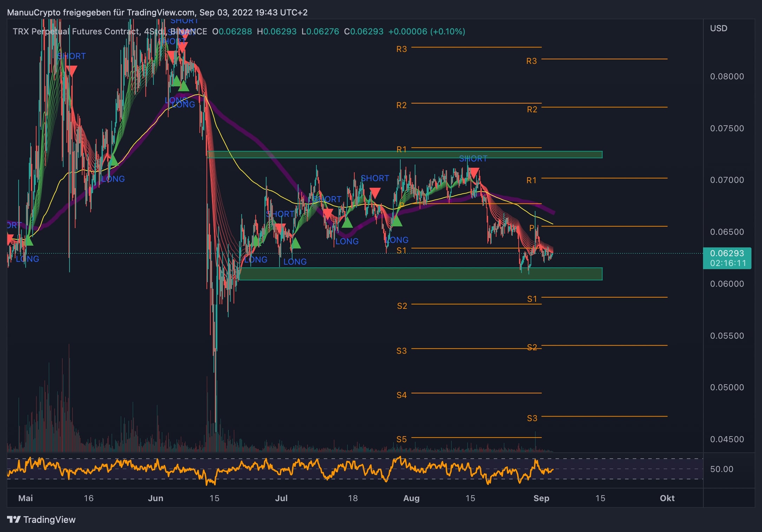Click the 0.04500 price axis label
This screenshot has height=532, width=762.
727,439
